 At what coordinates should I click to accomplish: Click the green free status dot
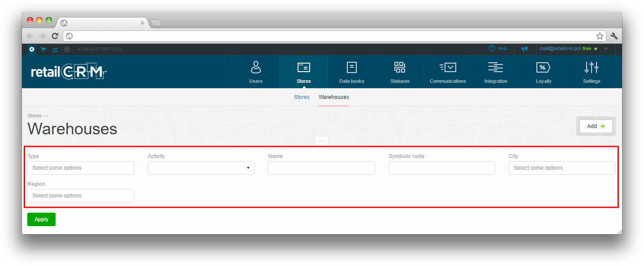click(x=595, y=49)
